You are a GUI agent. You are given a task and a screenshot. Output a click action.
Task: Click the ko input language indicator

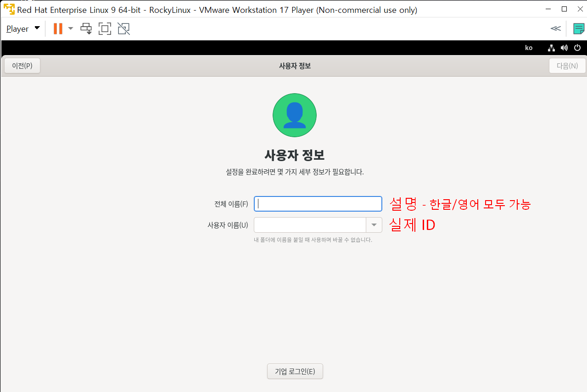tap(529, 48)
